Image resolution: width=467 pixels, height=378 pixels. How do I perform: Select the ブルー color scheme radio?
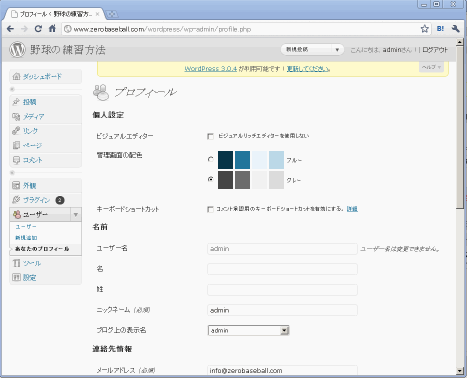tap(211, 159)
